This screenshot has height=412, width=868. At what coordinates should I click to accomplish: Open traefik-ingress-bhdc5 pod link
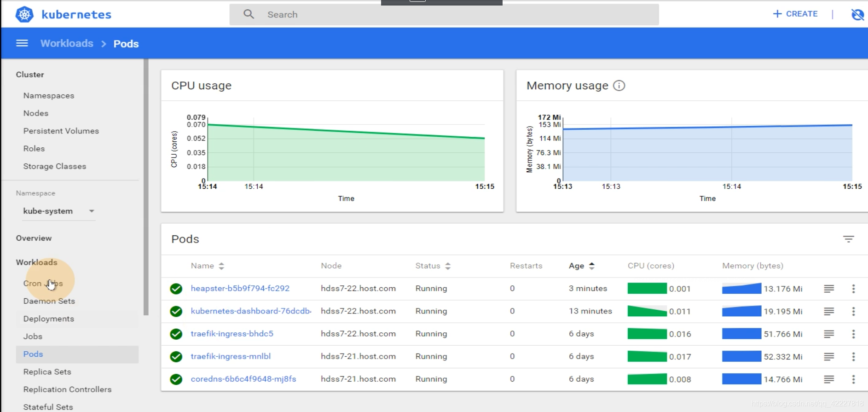[232, 333]
